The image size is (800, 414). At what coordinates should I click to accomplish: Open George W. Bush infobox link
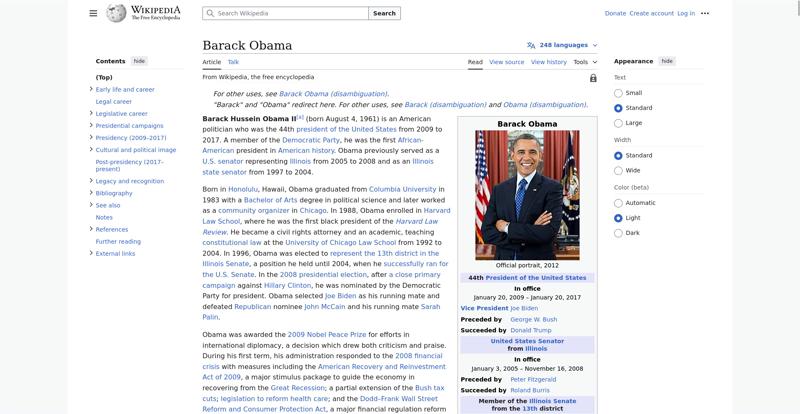tap(534, 320)
